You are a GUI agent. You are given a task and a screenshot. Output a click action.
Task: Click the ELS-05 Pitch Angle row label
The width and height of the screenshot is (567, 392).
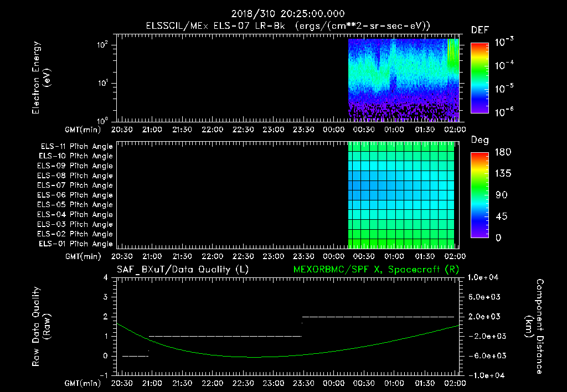pos(75,205)
